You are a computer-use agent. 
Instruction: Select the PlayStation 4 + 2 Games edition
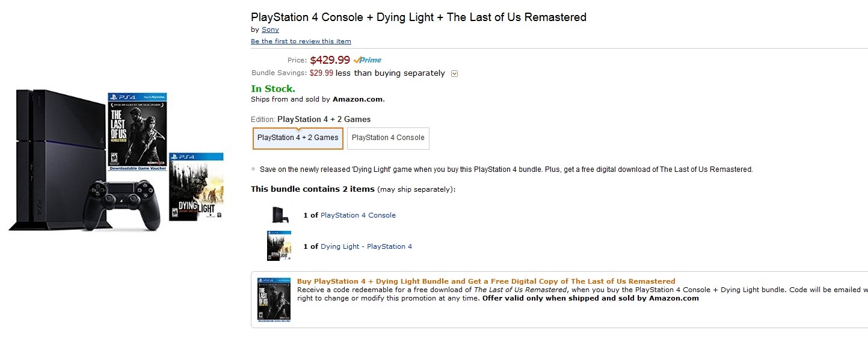(x=298, y=138)
